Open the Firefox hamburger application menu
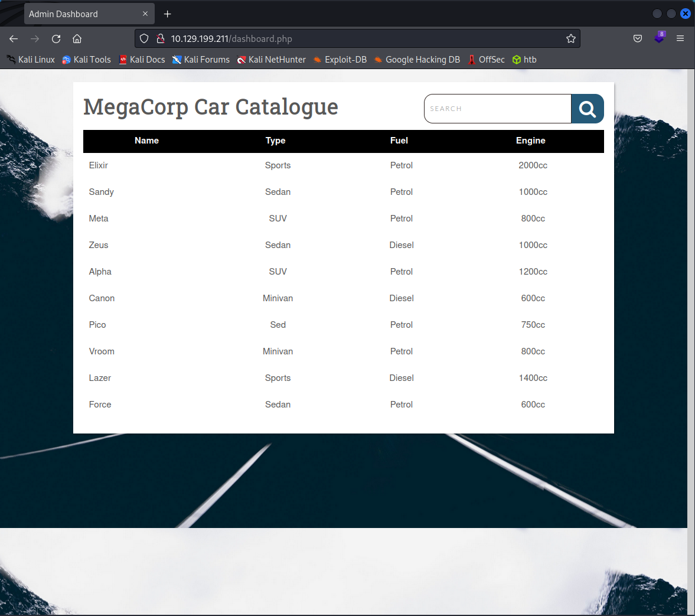Image resolution: width=695 pixels, height=616 pixels. [680, 39]
